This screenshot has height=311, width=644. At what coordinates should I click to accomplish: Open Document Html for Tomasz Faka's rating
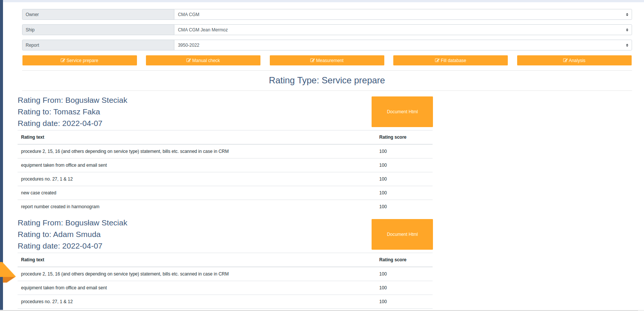(402, 112)
